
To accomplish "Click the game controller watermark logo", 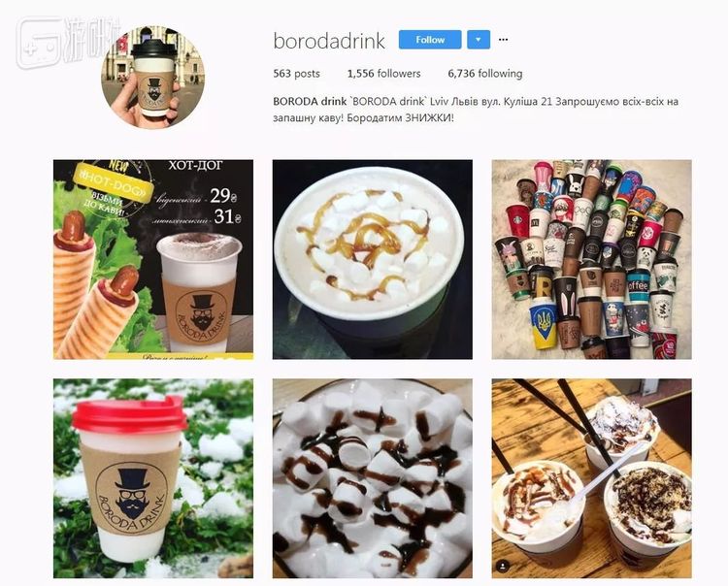I will [x=38, y=43].
